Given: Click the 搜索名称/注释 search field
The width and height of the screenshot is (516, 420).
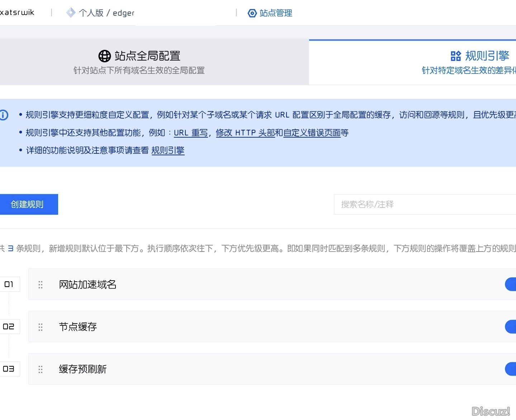Looking at the screenshot, I should click(x=423, y=204).
